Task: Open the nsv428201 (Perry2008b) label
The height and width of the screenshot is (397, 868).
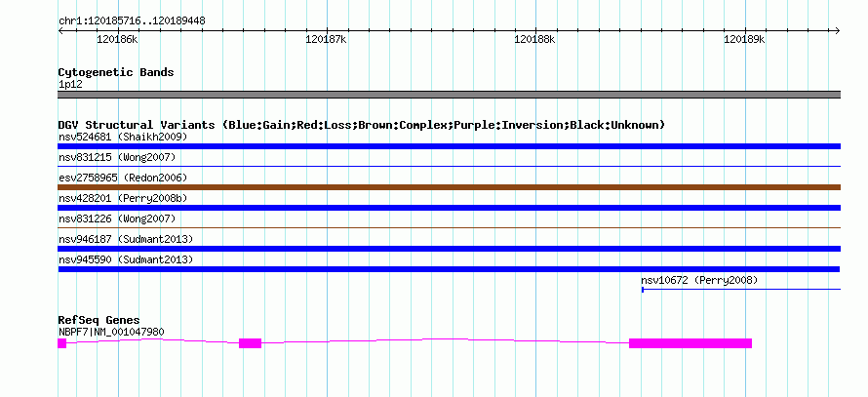Action: [x=123, y=198]
